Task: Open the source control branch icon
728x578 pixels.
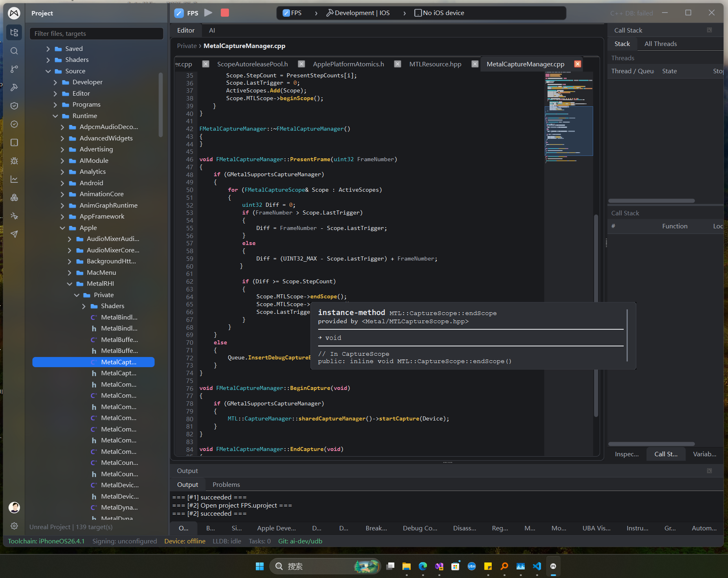Action: (x=14, y=69)
